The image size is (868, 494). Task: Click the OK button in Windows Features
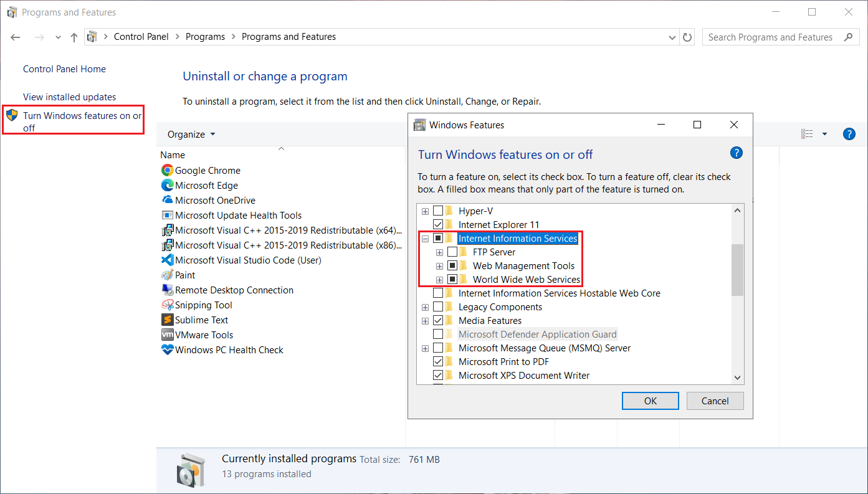click(x=650, y=401)
